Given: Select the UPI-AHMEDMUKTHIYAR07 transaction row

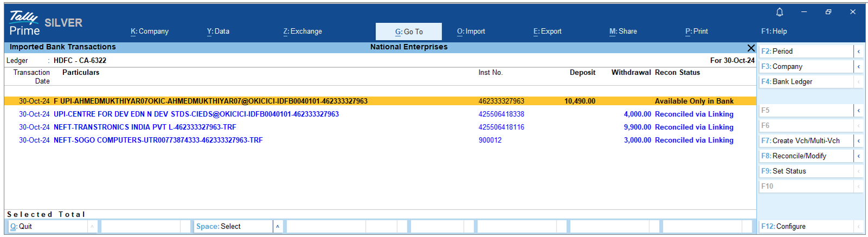Looking at the screenshot, I should pyautogui.click(x=380, y=101).
